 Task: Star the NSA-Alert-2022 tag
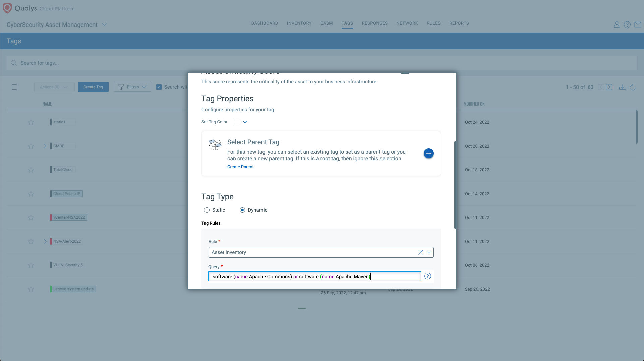pyautogui.click(x=31, y=242)
